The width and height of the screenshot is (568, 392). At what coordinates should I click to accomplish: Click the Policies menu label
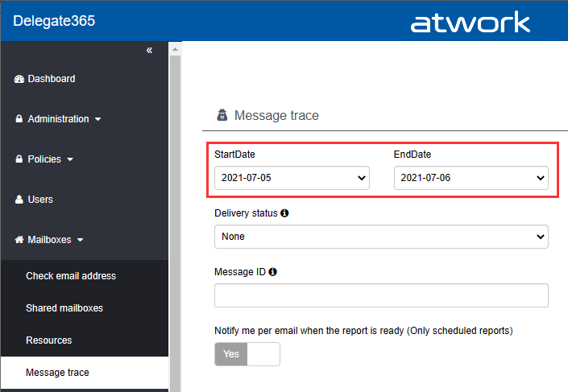coord(44,159)
